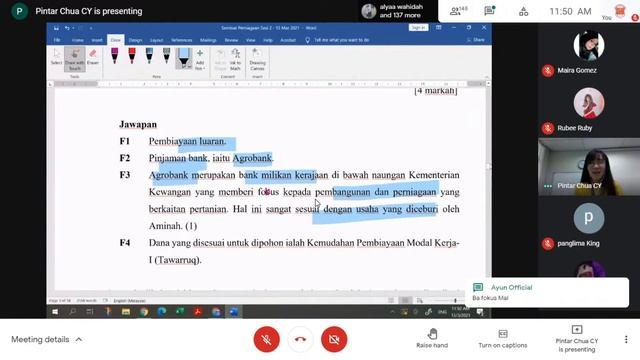Viewport: 640px width, 360px height.
Task: Select the Draw with Touch tool
Action: click(75, 60)
